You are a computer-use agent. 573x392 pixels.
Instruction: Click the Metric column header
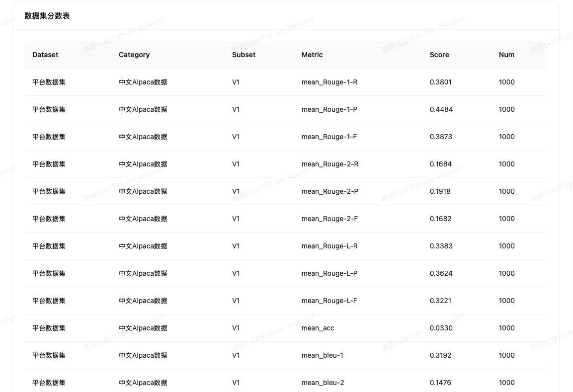[312, 55]
